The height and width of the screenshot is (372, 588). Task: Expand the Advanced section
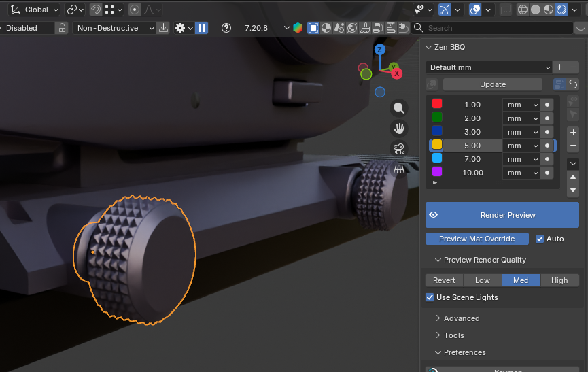pos(438,318)
